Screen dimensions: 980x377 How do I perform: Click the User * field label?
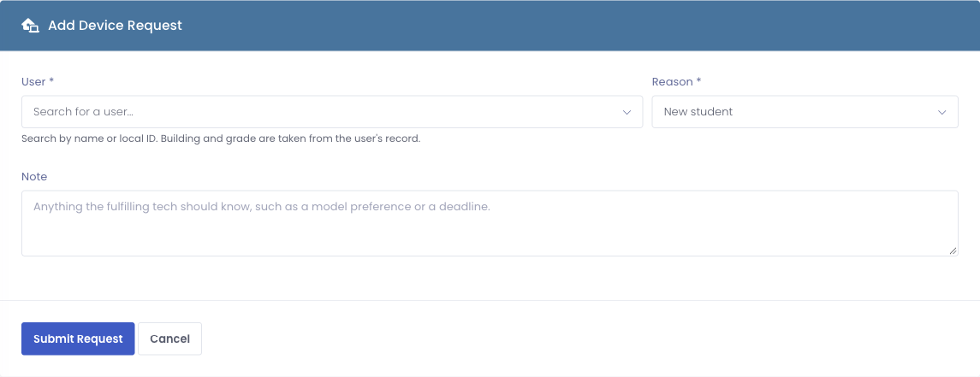tap(38, 82)
